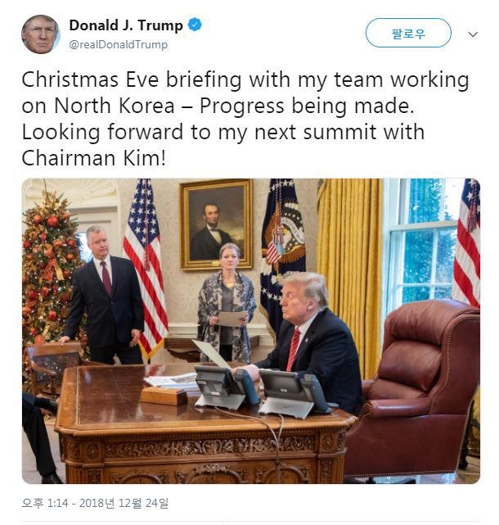This screenshot has width=499, height=525.
Task: Select the tweet text about Christmas Eve briefing
Action: [245, 119]
